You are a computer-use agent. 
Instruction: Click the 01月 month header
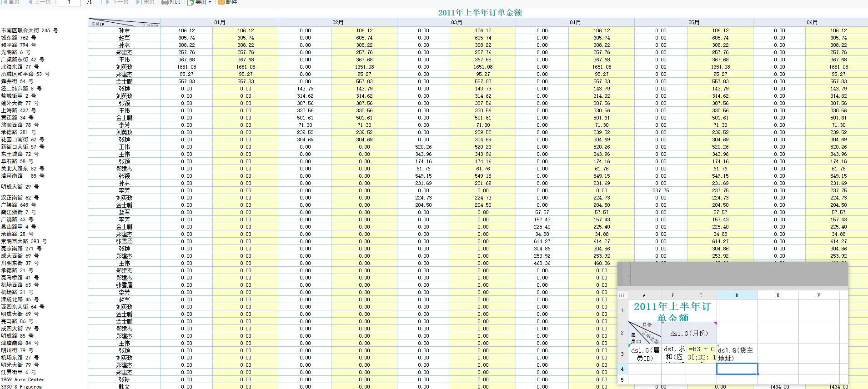[x=220, y=22]
